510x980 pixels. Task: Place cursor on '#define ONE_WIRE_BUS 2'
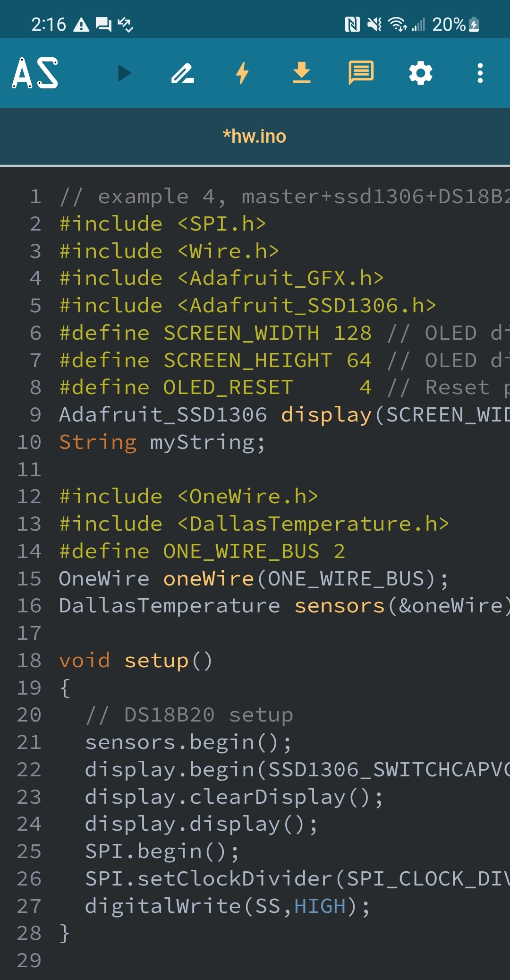click(202, 551)
